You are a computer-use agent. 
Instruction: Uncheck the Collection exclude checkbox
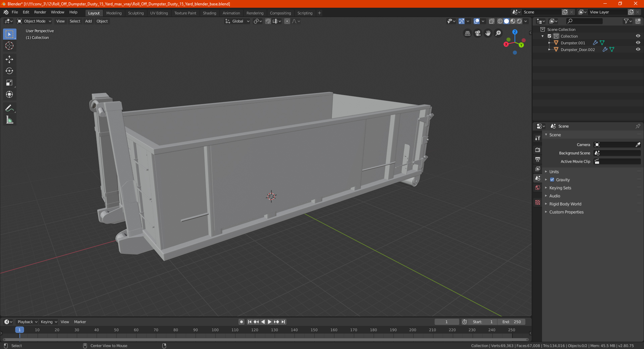(549, 36)
